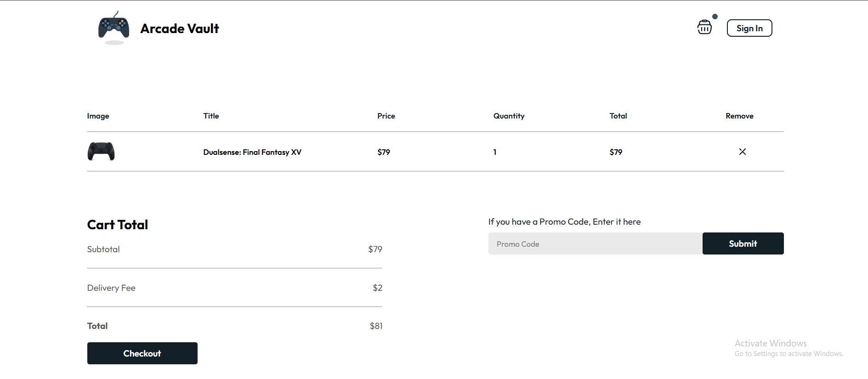Remove Dualsense: Final Fantasy XV from cart
Viewport: 868px width, 379px height.
click(x=742, y=152)
